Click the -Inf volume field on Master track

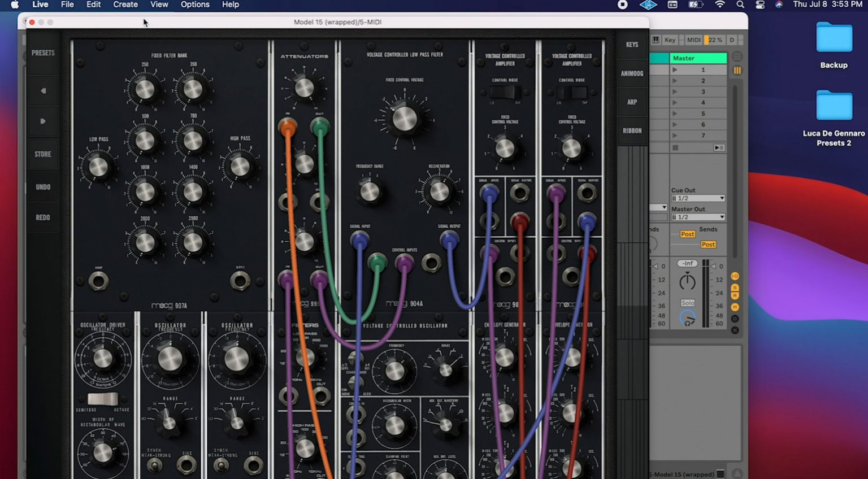point(687,263)
